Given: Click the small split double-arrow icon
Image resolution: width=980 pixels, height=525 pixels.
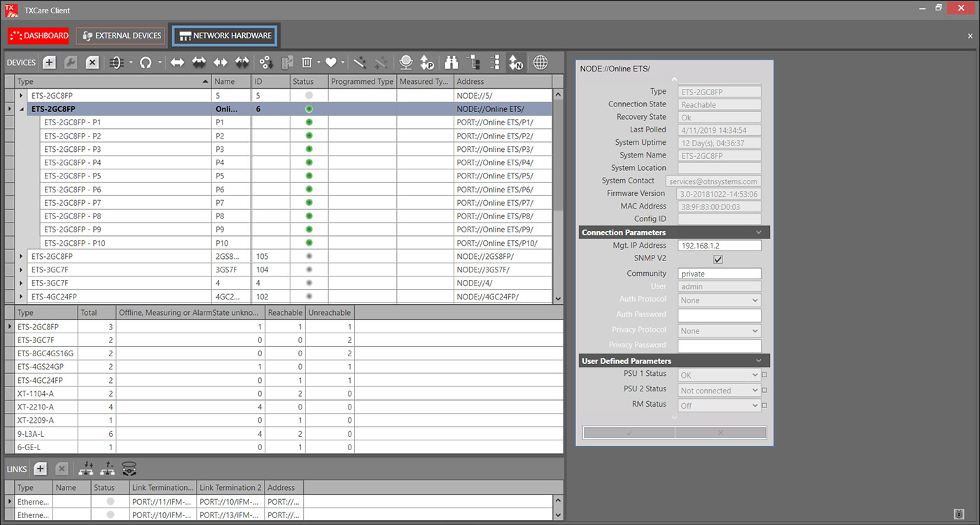Looking at the screenshot, I should pyautogui.click(x=220, y=62).
